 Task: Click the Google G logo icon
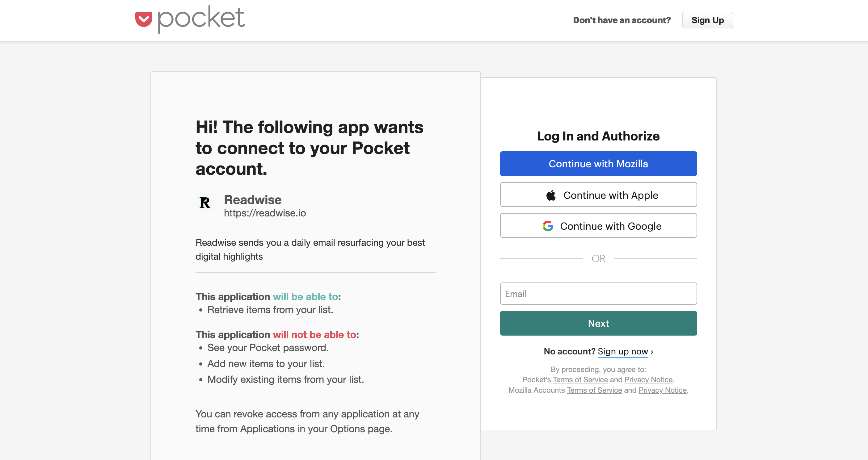[548, 226]
